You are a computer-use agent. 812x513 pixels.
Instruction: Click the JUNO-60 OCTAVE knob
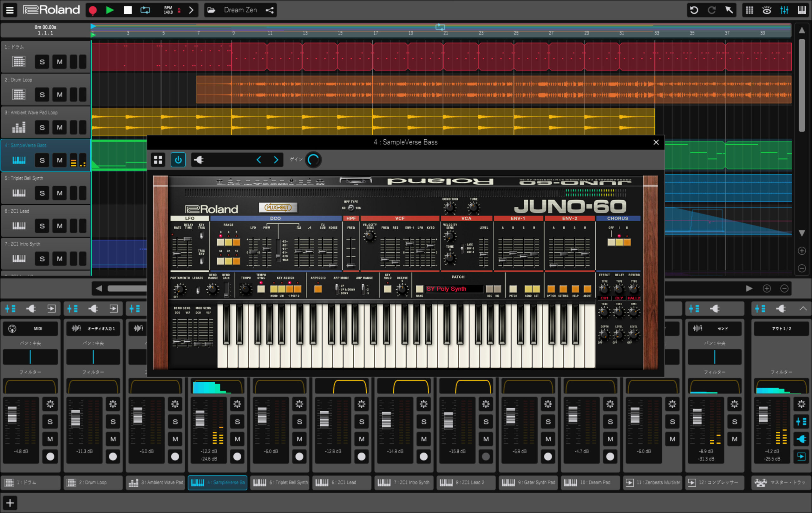(402, 289)
